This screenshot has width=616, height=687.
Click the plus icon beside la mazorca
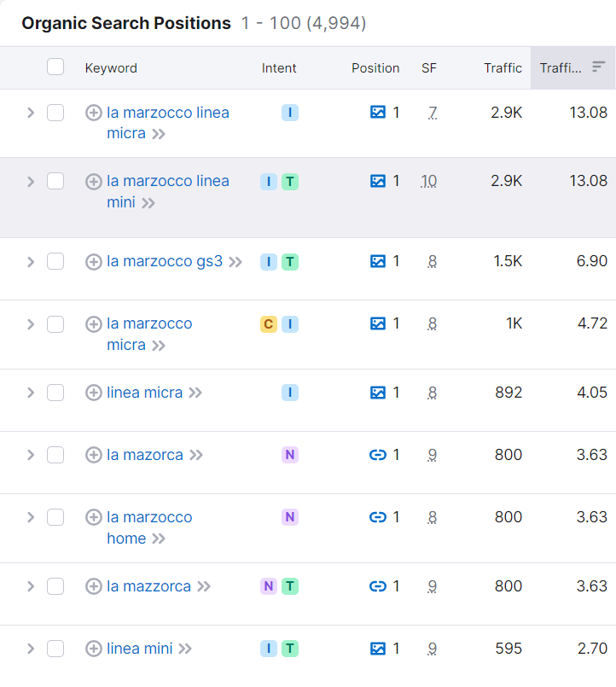93,455
